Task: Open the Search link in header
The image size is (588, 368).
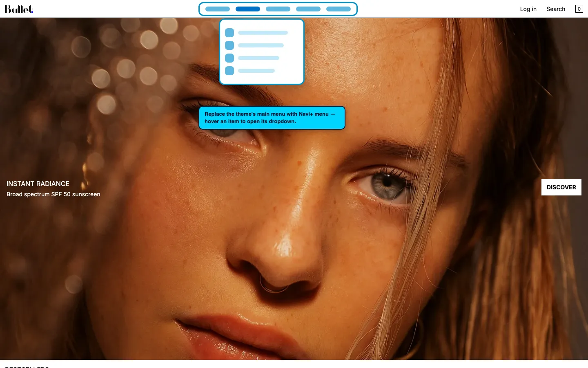Action: point(556,9)
